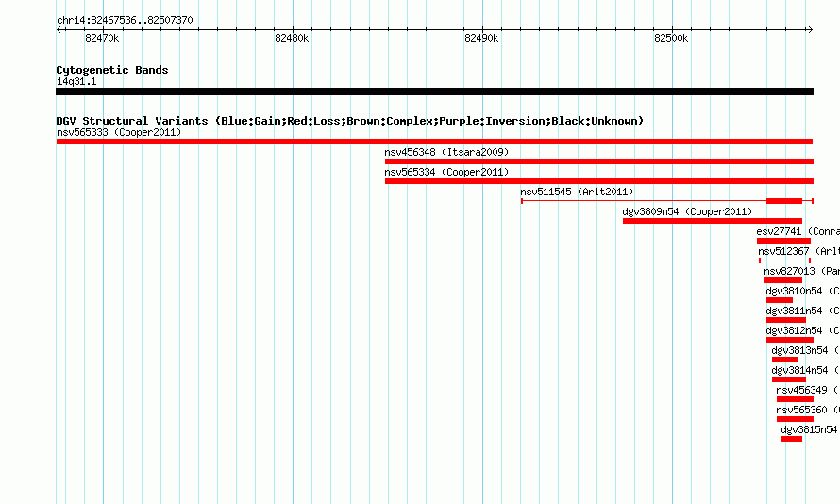This screenshot has height=504, width=840.
Task: Click the esv27741 variant label
Action: pyautogui.click(x=798, y=231)
